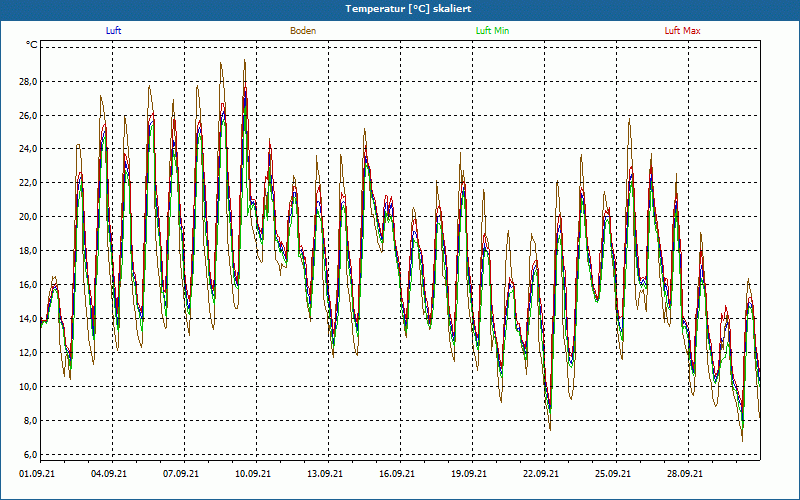The image size is (800, 500).
Task: Click the '8,0' y-axis value
Action: click(x=30, y=420)
